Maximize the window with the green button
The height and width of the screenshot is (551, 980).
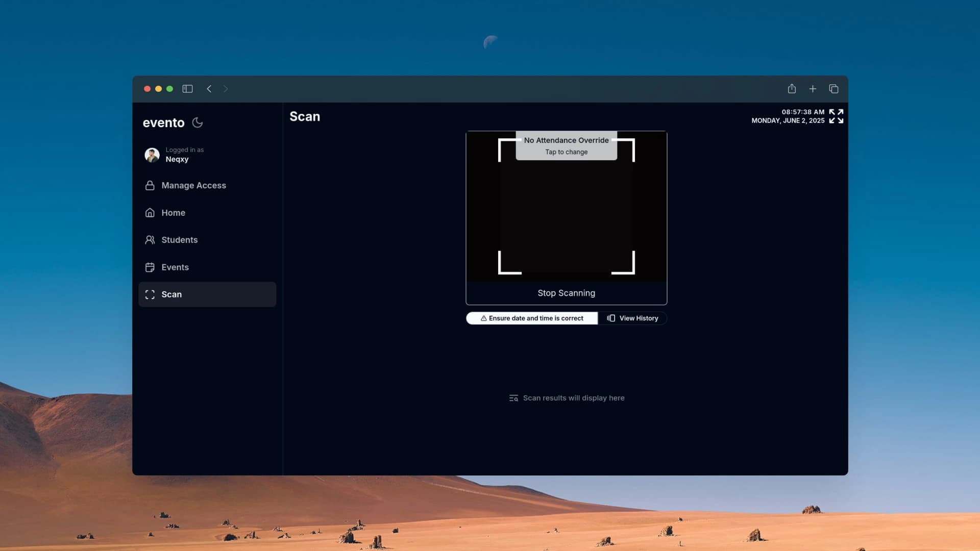[169, 89]
